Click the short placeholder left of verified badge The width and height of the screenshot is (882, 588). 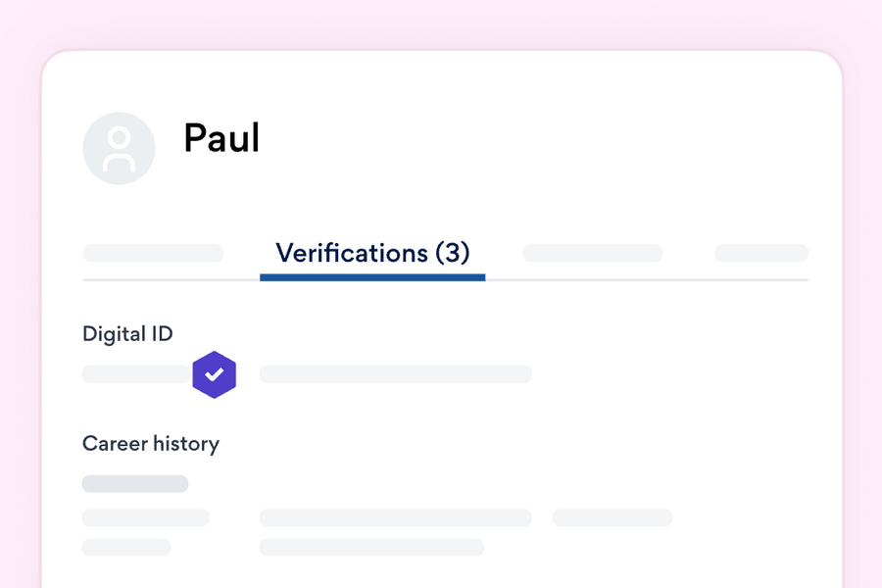tap(137, 374)
